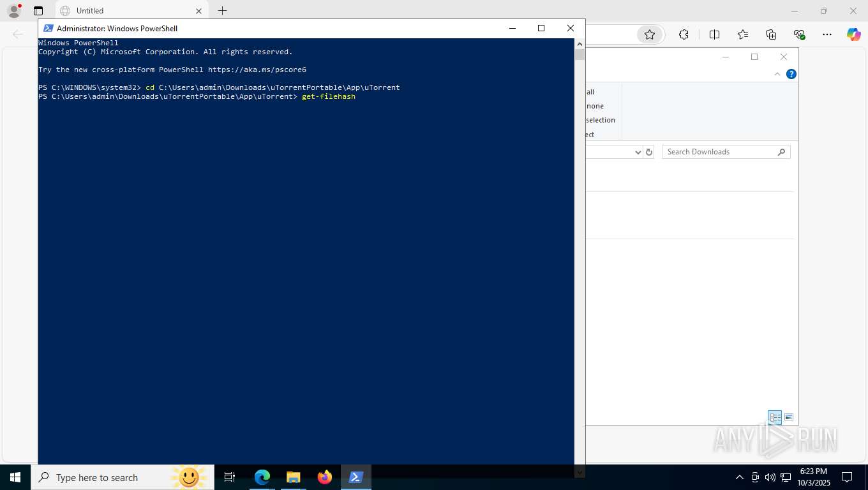Launch Firefox from taskbar
This screenshot has width=868, height=490.
pos(325,477)
